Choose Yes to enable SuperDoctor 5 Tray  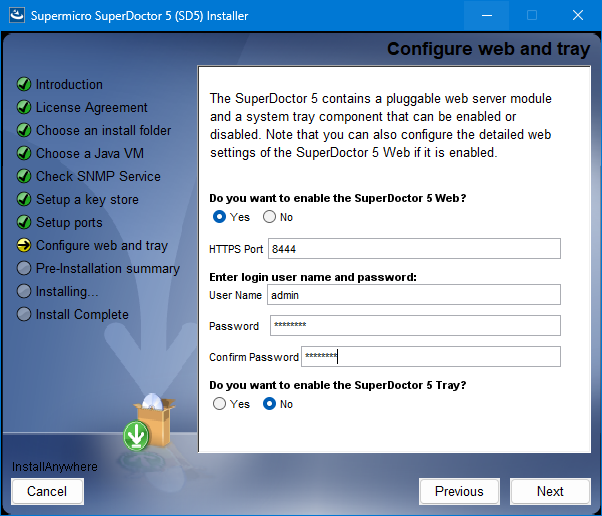coord(220,404)
